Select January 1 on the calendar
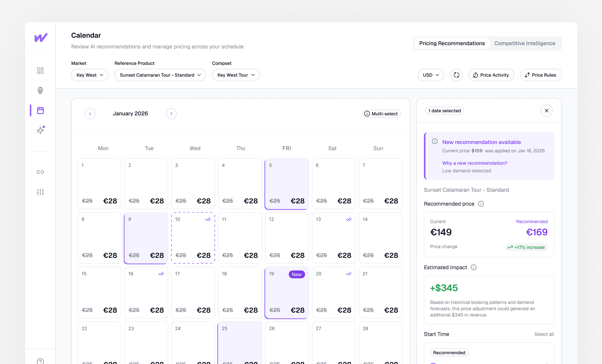This screenshot has height=364, width=602. coord(100,184)
